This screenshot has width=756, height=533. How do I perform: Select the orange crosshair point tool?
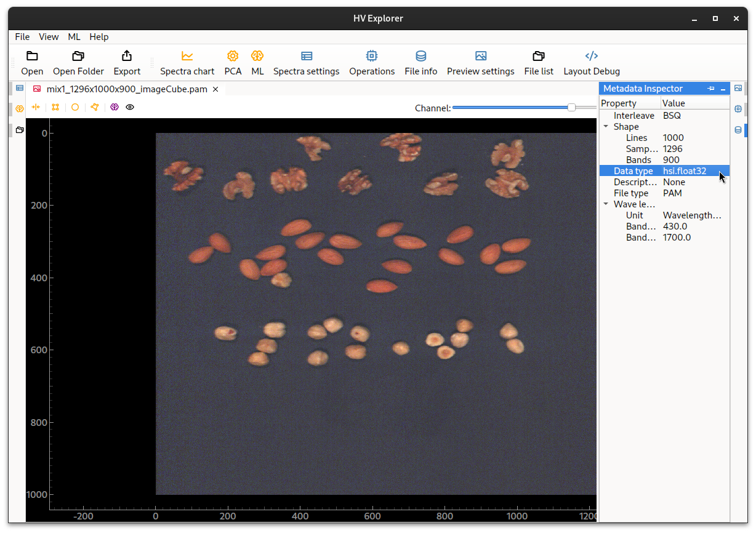coord(36,107)
